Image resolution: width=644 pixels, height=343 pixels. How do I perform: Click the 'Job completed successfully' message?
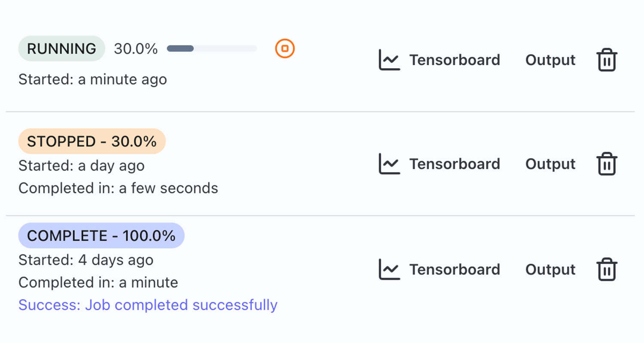tap(148, 305)
